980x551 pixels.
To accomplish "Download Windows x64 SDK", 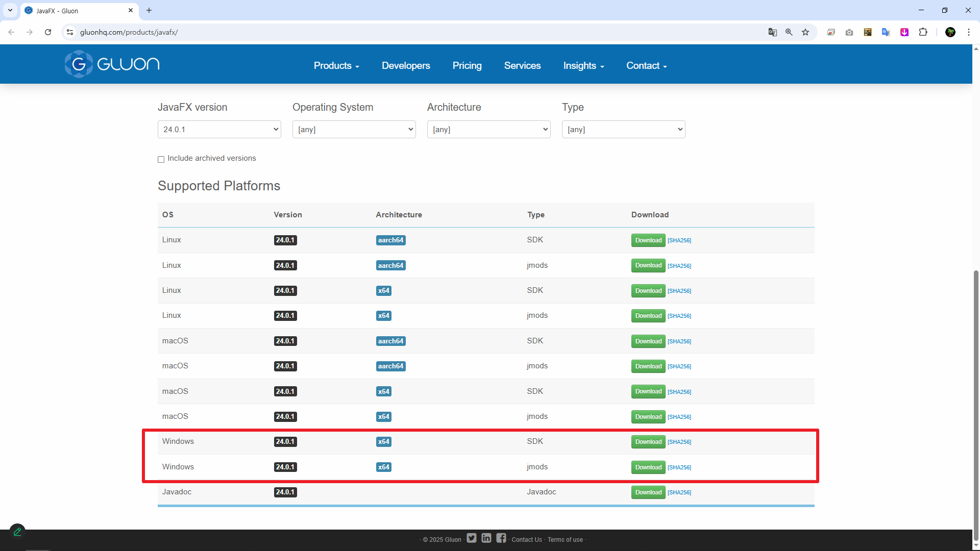I will pos(648,442).
